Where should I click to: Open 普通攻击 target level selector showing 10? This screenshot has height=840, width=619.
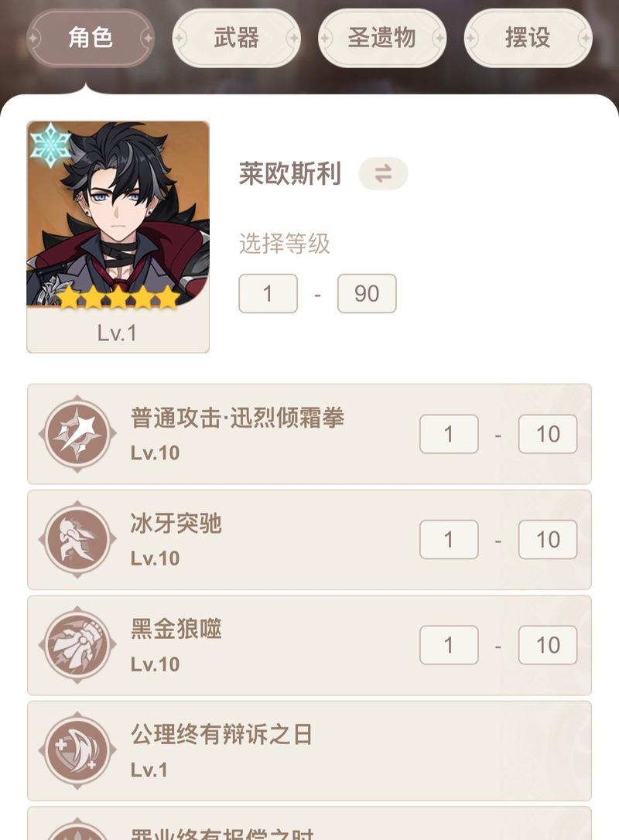tap(548, 434)
